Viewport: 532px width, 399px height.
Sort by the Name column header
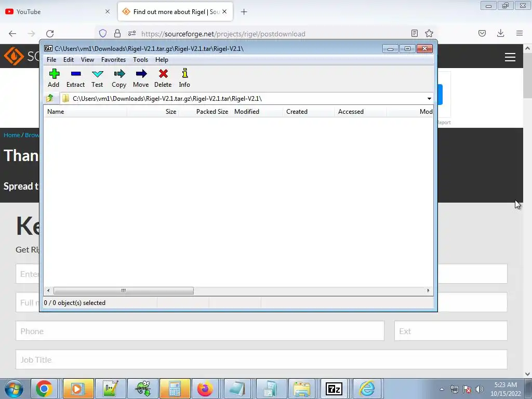pos(85,112)
